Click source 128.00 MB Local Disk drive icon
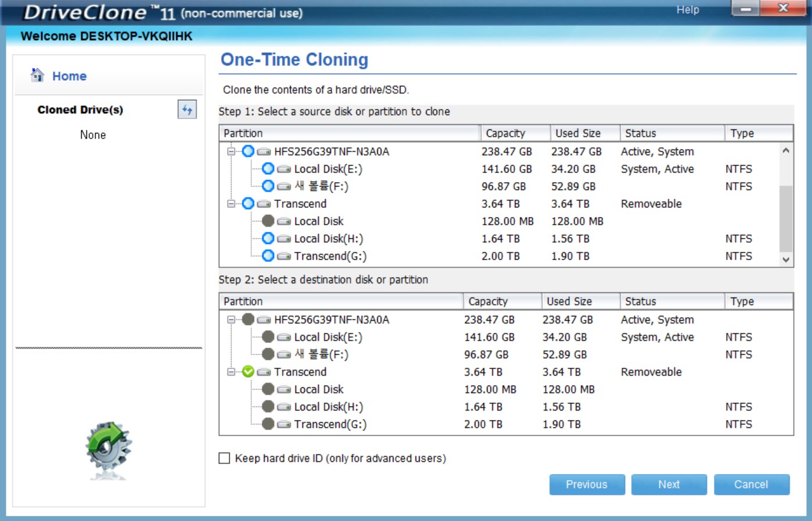 tap(284, 221)
